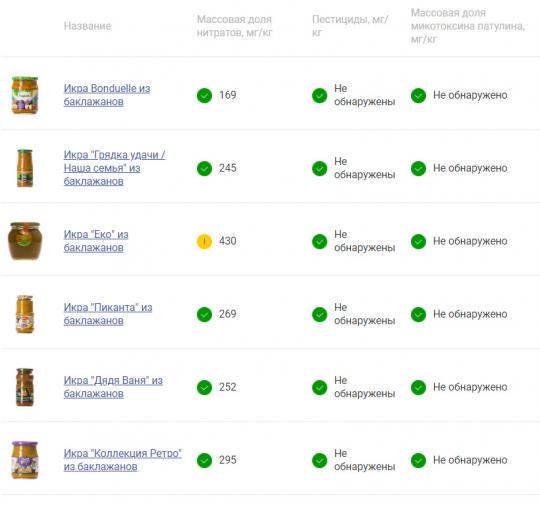Click patulin checkmark in Коллекция Ретро row
The width and height of the screenshot is (540, 505).
coord(418,461)
